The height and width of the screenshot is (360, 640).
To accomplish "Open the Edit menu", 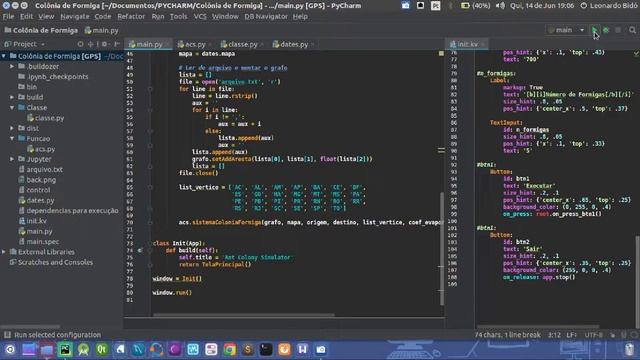I will click(x=27, y=17).
